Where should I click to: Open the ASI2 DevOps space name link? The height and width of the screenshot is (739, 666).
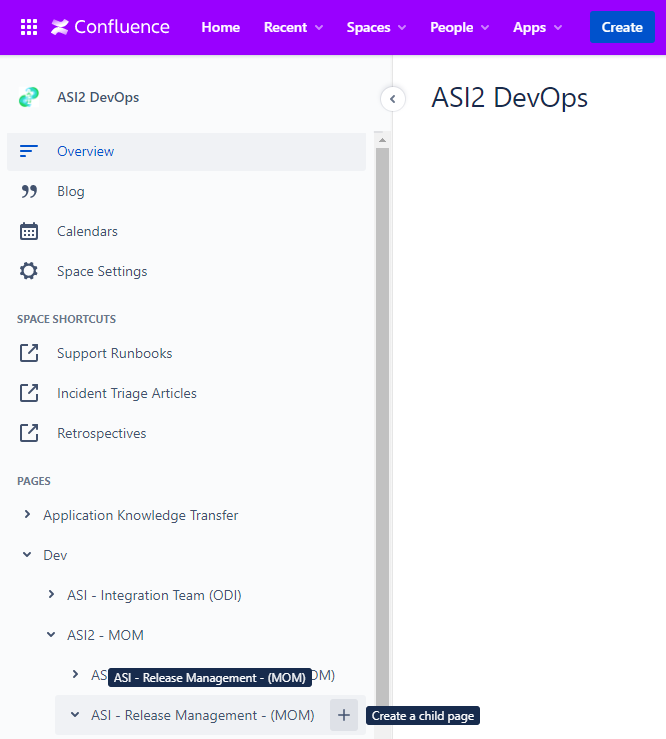tap(98, 97)
